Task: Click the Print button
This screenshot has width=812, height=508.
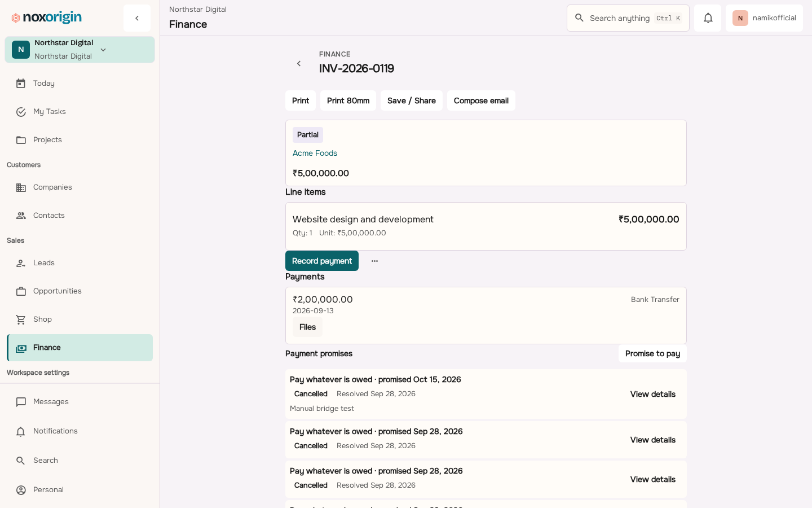Action: click(x=301, y=100)
